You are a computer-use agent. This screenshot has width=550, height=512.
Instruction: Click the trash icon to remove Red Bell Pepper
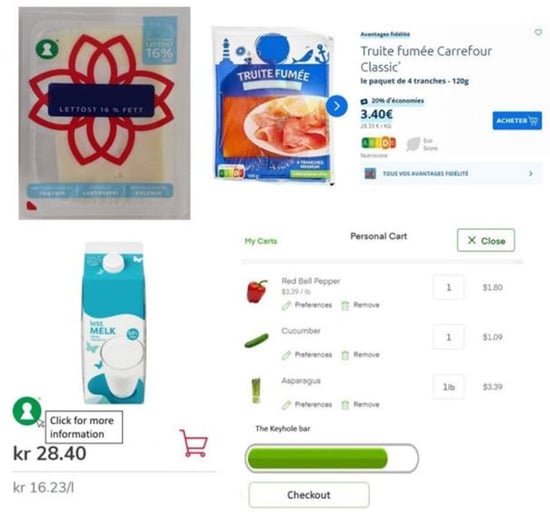point(345,305)
